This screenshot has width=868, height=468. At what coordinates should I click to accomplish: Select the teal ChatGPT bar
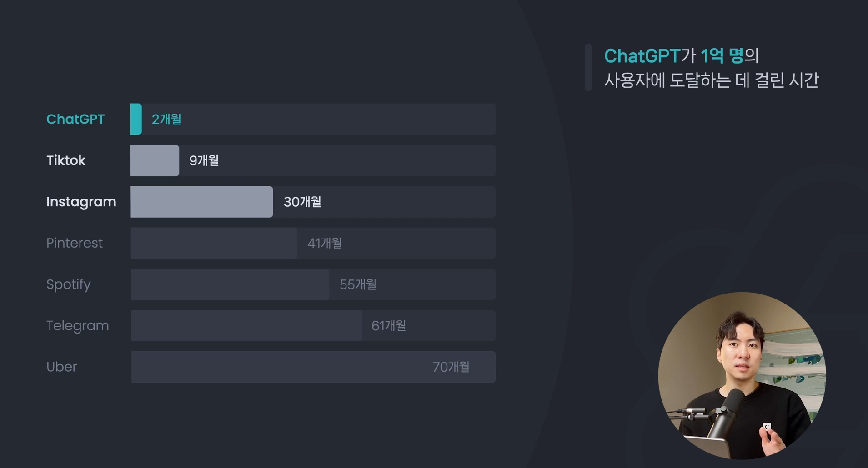(136, 119)
